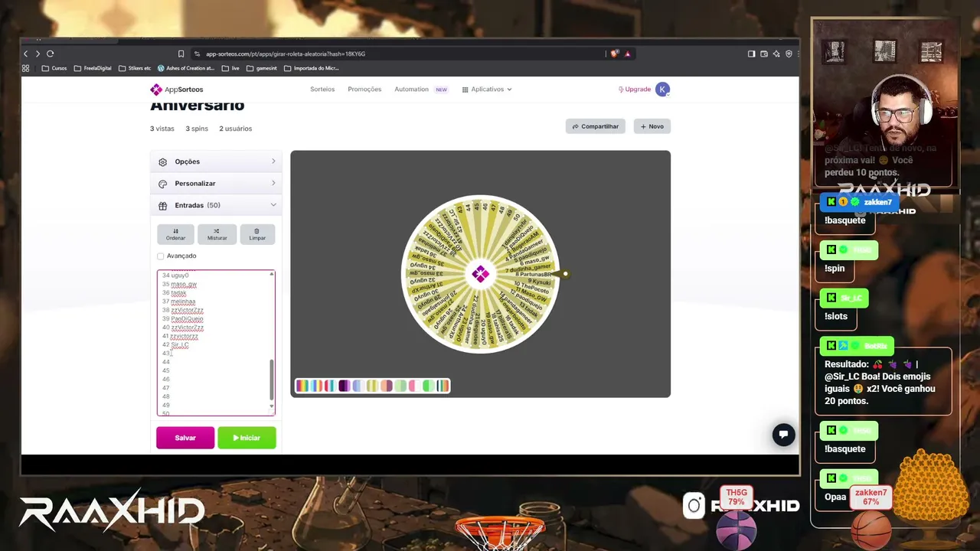
Task: Save entries with the Salvar button
Action: tap(185, 438)
